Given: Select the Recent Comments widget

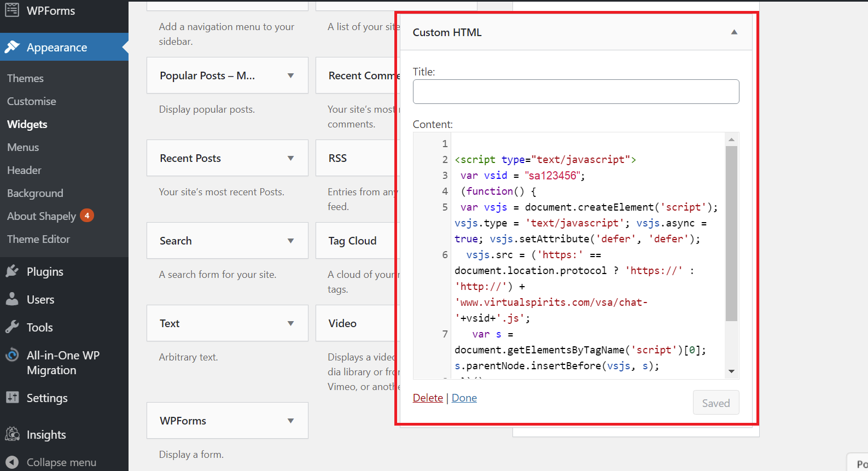Looking at the screenshot, I should pyautogui.click(x=357, y=75).
